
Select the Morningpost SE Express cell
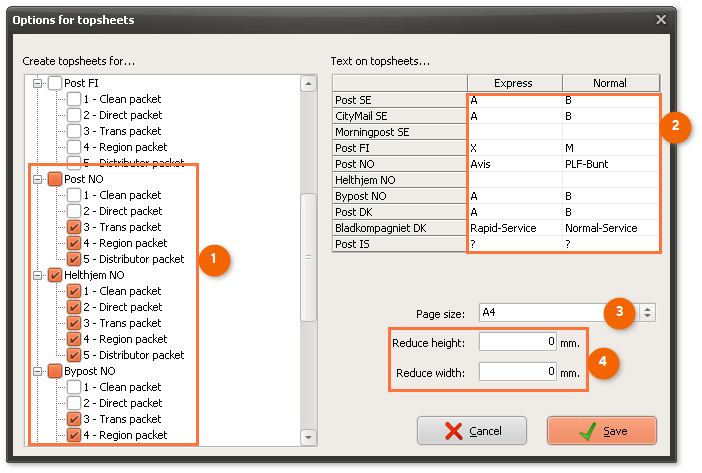(x=514, y=132)
